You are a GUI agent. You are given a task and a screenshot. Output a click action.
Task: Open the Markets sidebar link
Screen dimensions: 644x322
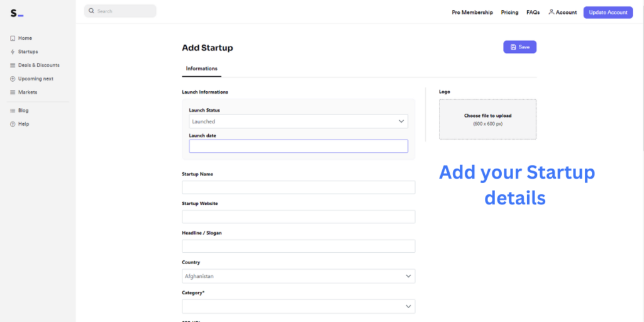coord(28,92)
